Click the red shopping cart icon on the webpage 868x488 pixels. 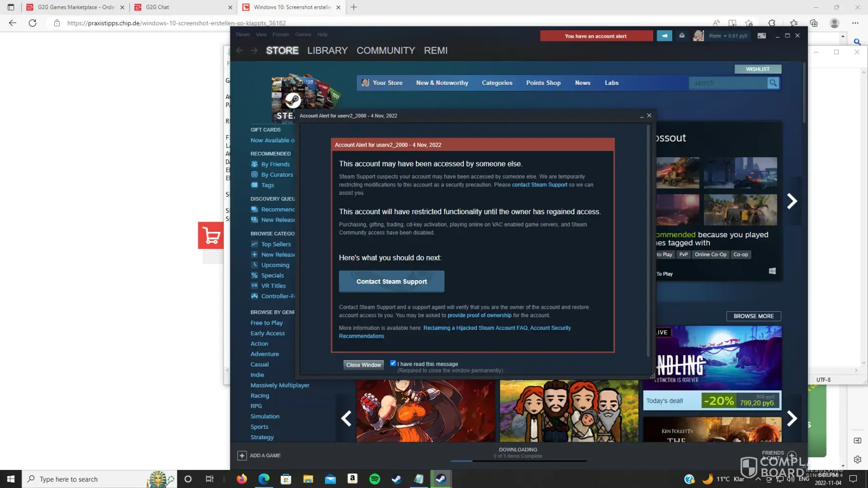pos(211,235)
